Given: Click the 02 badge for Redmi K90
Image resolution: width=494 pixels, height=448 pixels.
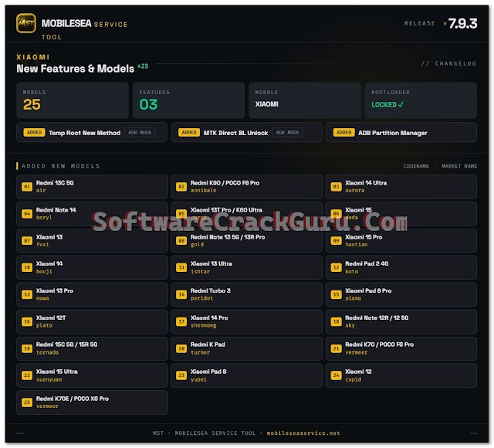Looking at the screenshot, I should point(181,187).
